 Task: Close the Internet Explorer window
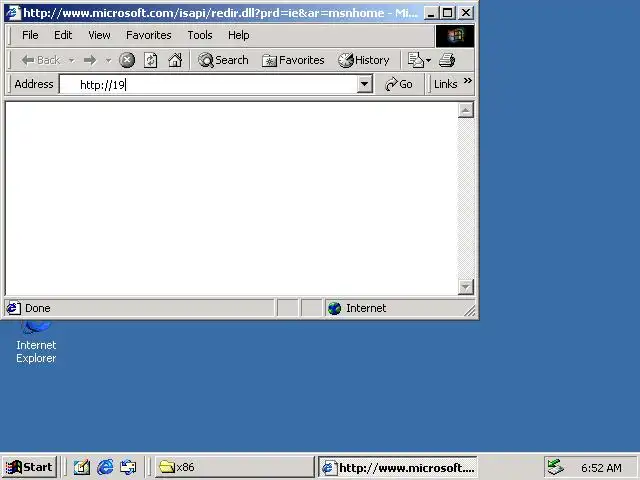pos(466,13)
